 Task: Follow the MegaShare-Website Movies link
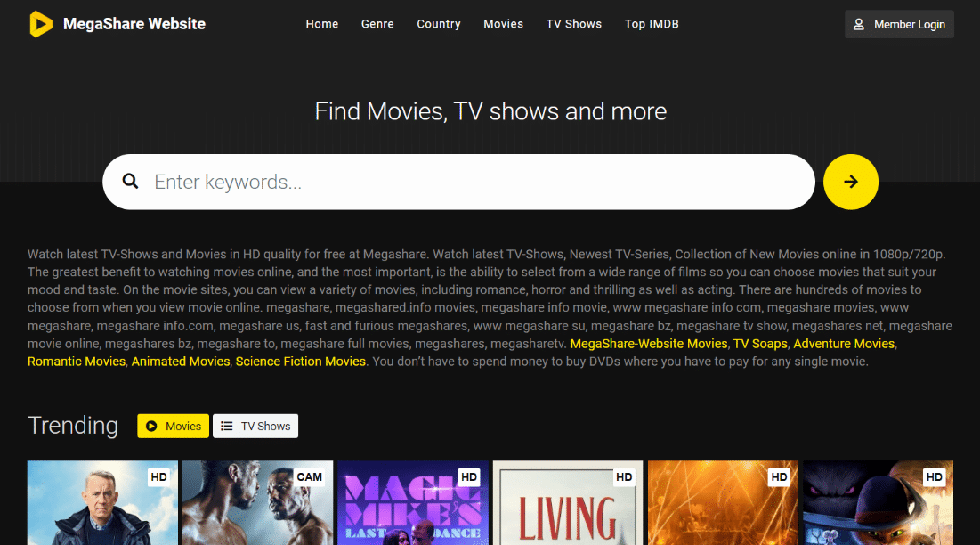pos(648,344)
